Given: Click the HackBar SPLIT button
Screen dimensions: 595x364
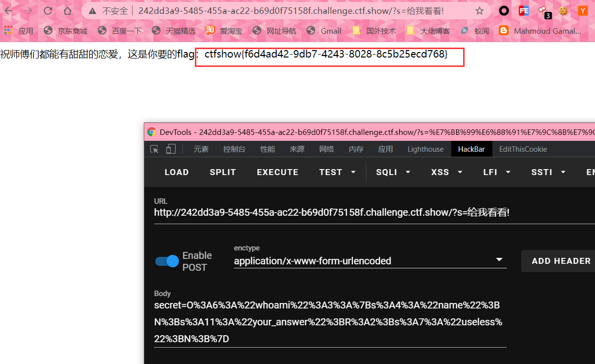Looking at the screenshot, I should pos(223,172).
